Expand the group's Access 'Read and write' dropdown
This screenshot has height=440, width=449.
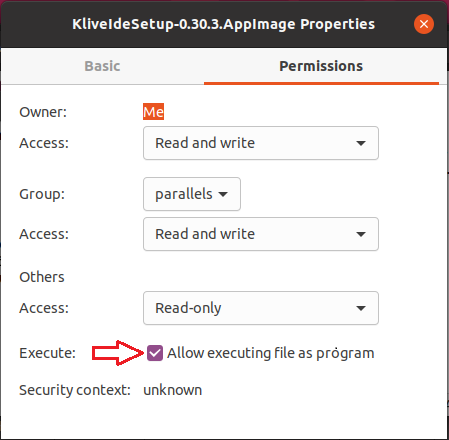pos(261,234)
